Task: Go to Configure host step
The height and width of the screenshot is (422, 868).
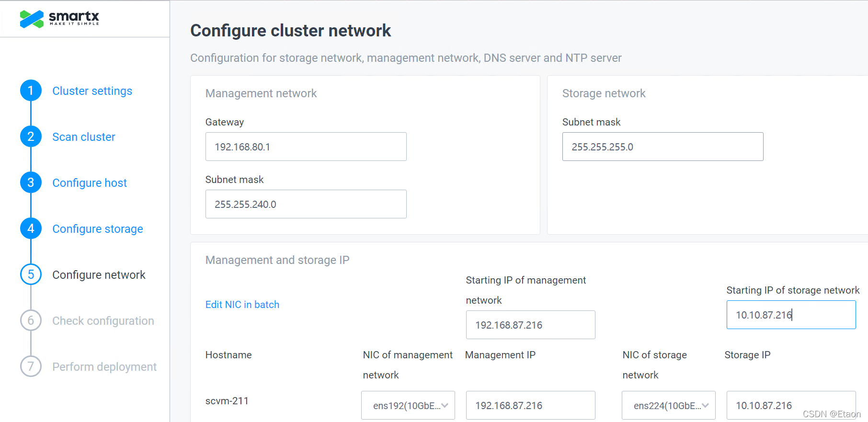Action: pos(90,183)
